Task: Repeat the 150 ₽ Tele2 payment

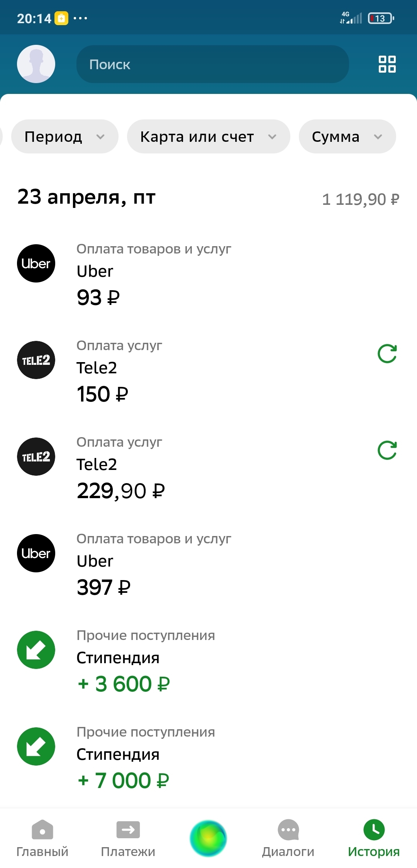Action: click(387, 354)
